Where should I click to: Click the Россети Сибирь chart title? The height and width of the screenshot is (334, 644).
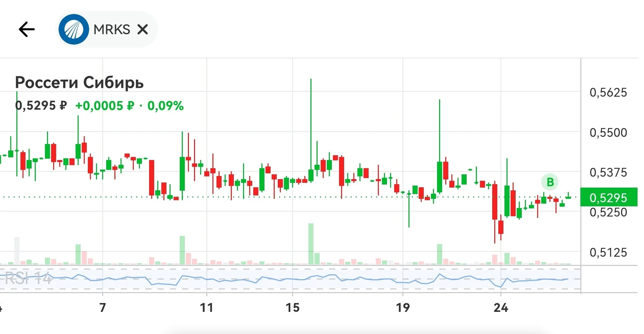79,82
